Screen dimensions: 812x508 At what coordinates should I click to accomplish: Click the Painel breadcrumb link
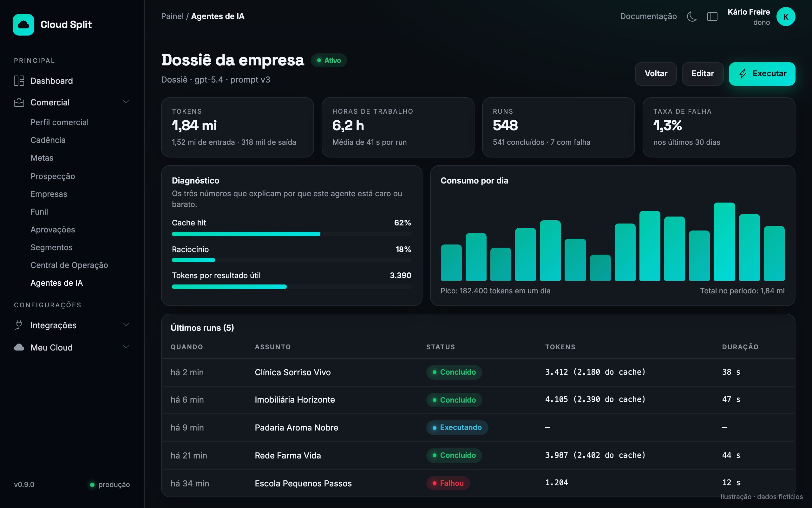pos(172,17)
